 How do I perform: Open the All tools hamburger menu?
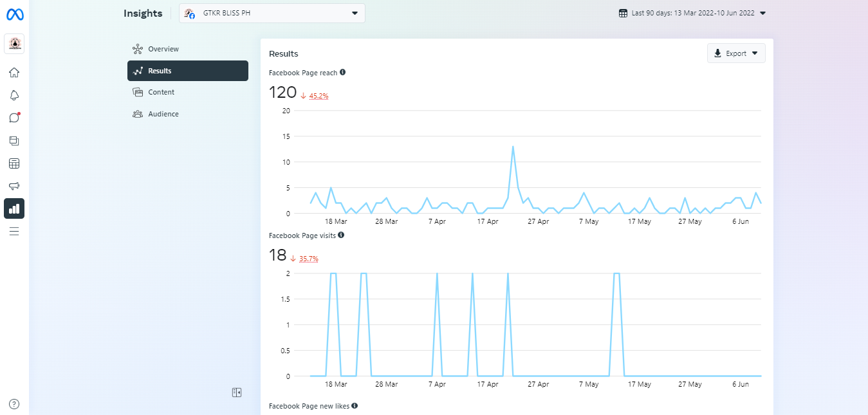pyautogui.click(x=14, y=231)
